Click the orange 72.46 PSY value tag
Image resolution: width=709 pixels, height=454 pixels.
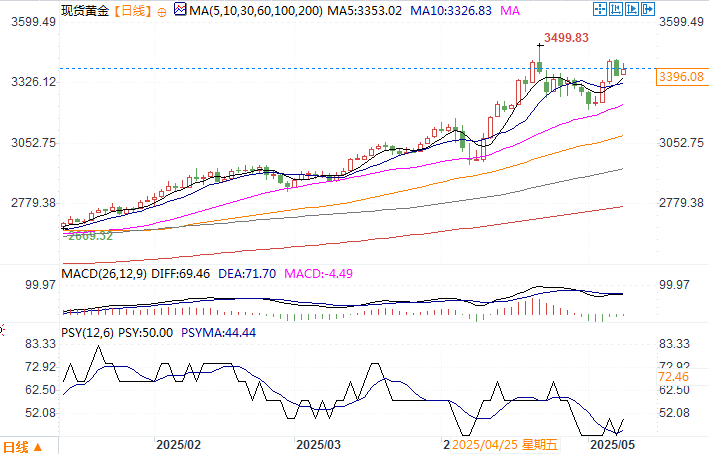point(673,377)
